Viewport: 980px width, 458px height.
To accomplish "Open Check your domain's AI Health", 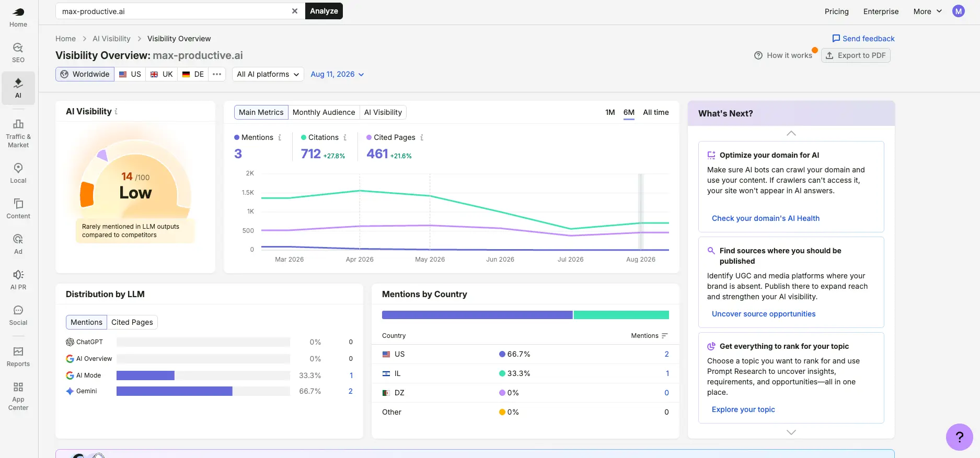I will point(766,218).
